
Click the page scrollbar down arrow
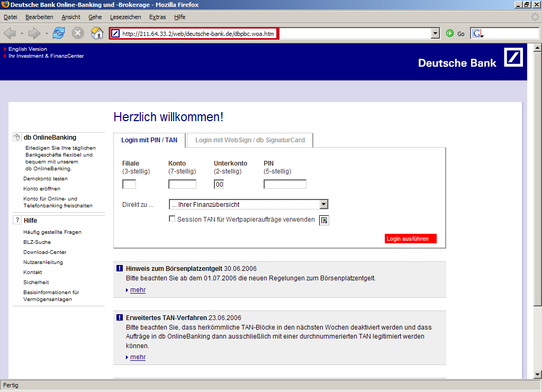coord(537,374)
